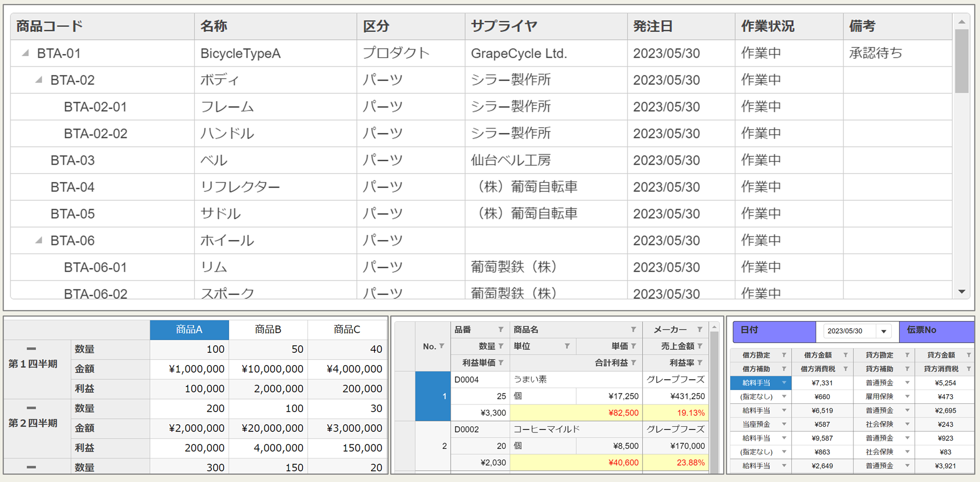Image resolution: width=980 pixels, height=482 pixels.
Task: Click the ¥82,500 total profit cell
Action: coord(576,413)
